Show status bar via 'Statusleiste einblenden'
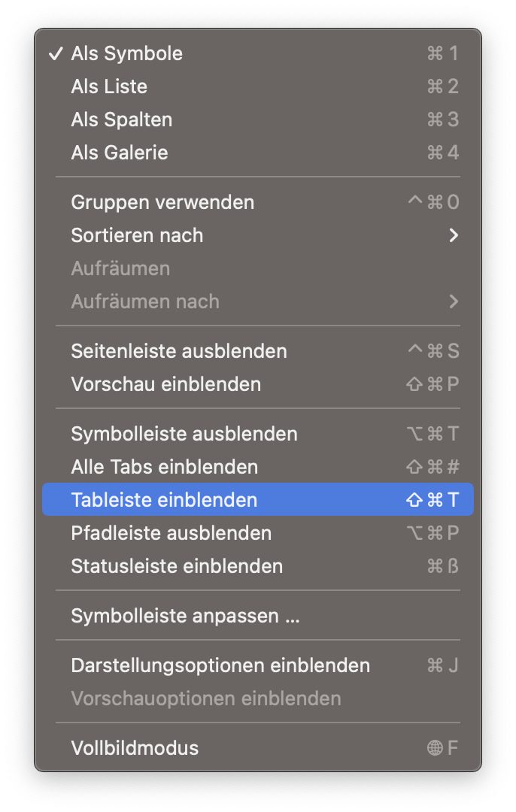Viewport: 516px width, 812px height. click(x=177, y=566)
